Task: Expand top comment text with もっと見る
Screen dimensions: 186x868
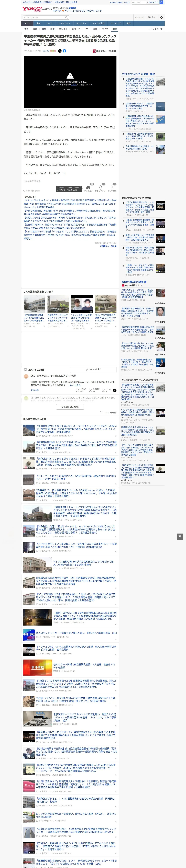Action: point(76,386)
